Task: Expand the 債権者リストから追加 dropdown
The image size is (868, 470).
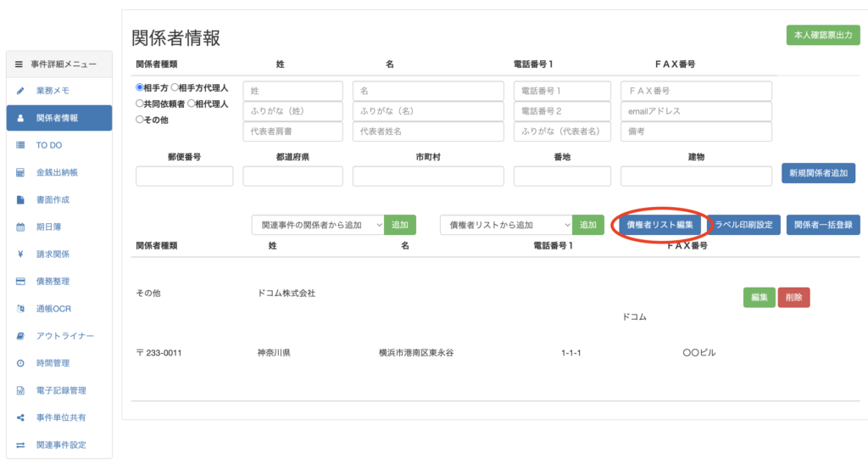Action: click(506, 225)
